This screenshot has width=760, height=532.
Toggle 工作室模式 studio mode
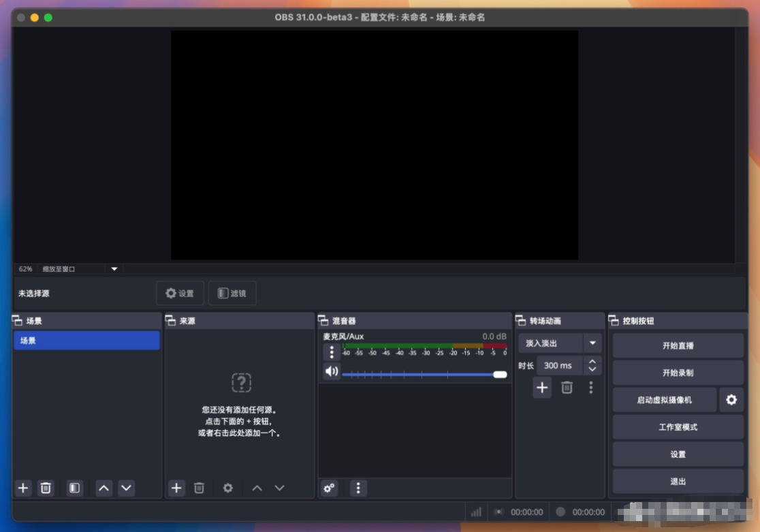pos(678,427)
